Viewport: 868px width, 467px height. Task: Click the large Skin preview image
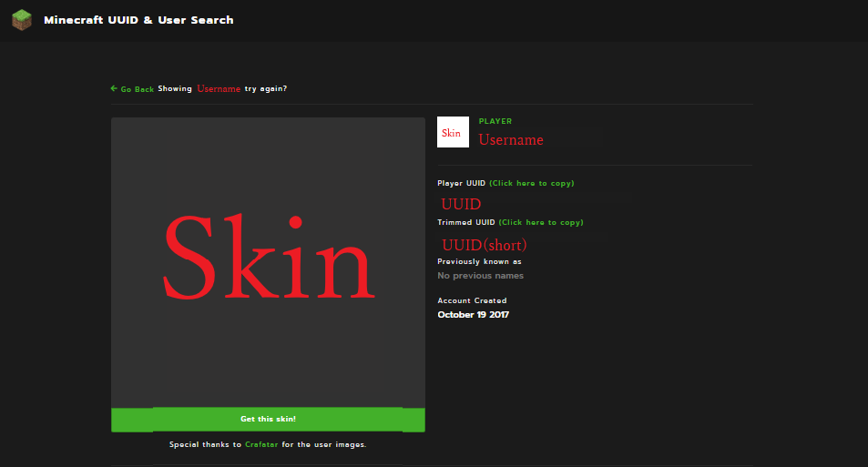click(268, 259)
